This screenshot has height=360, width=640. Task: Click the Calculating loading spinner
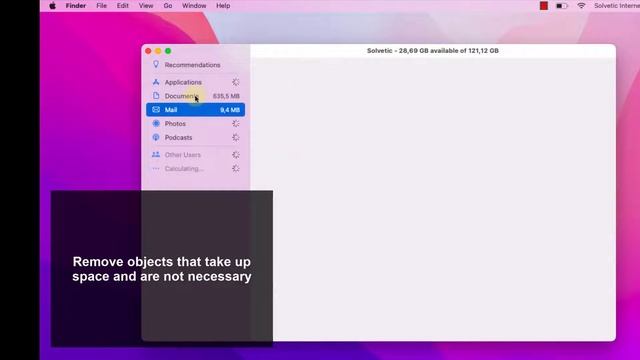[236, 169]
